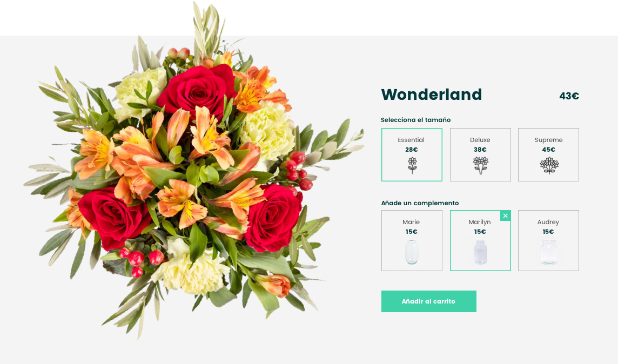This screenshot has height=364, width=618.
Task: Click the single flower icon under Essential
Action: [412, 165]
